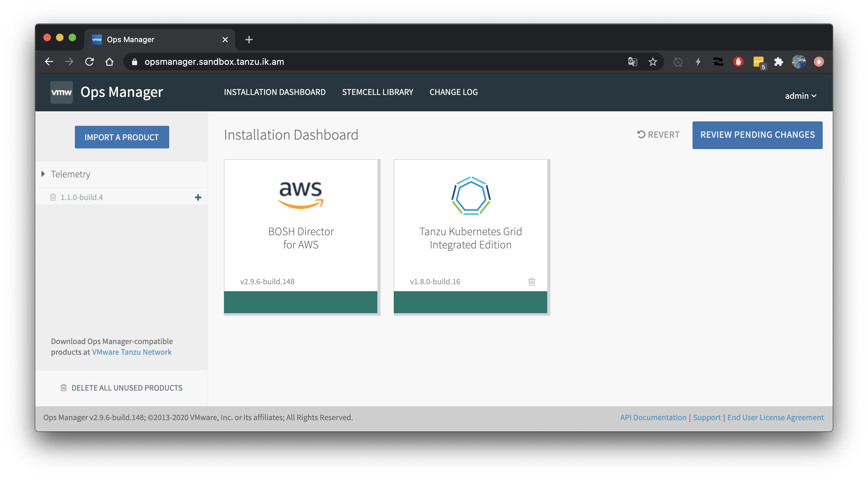Click the green plus icon next to 1.1.0-build.4

198,197
